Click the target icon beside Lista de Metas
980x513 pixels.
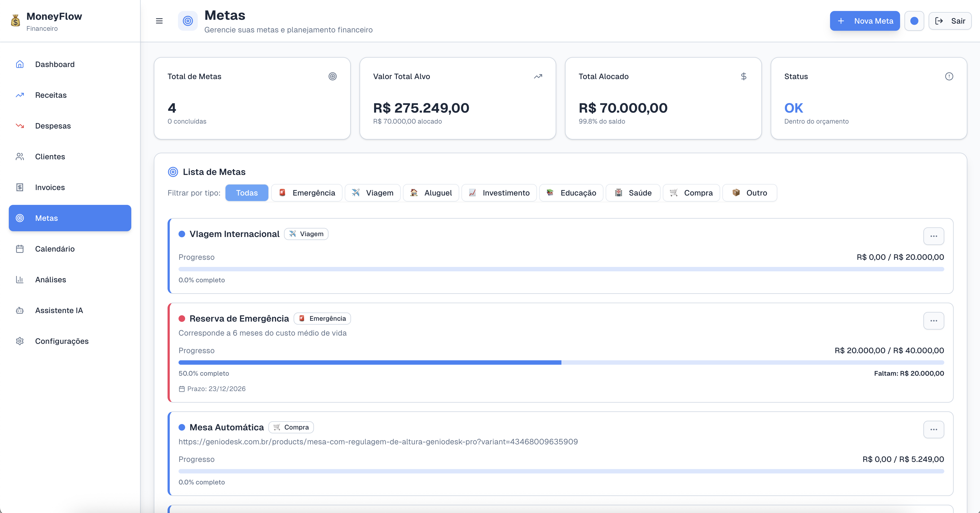[x=173, y=172]
